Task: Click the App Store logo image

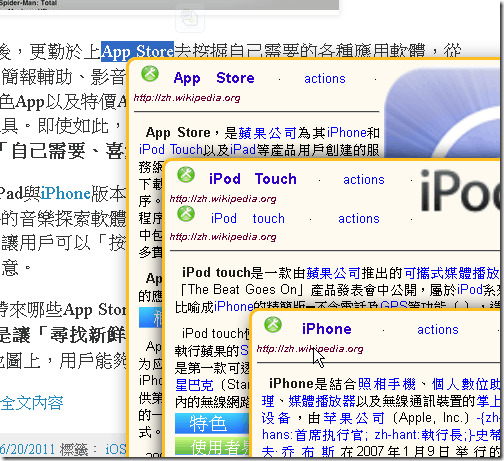Action: click(x=442, y=112)
